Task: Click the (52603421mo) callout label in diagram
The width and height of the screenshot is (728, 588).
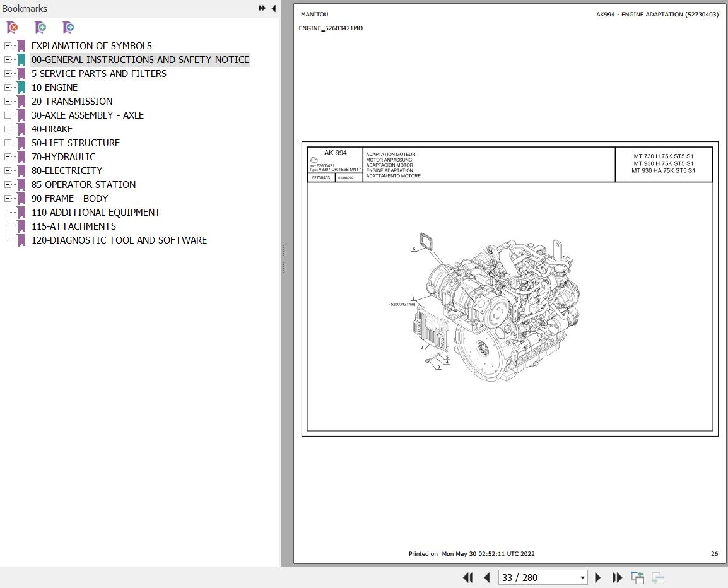Action: 402,305
